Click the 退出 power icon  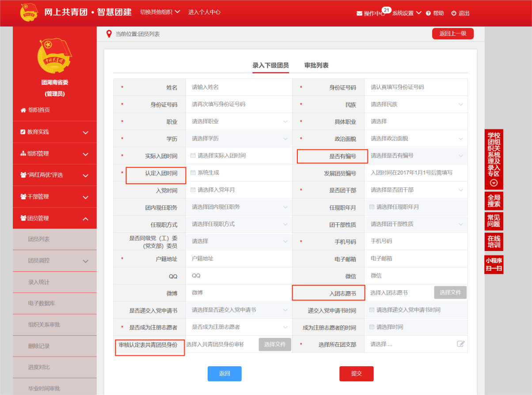(453, 13)
